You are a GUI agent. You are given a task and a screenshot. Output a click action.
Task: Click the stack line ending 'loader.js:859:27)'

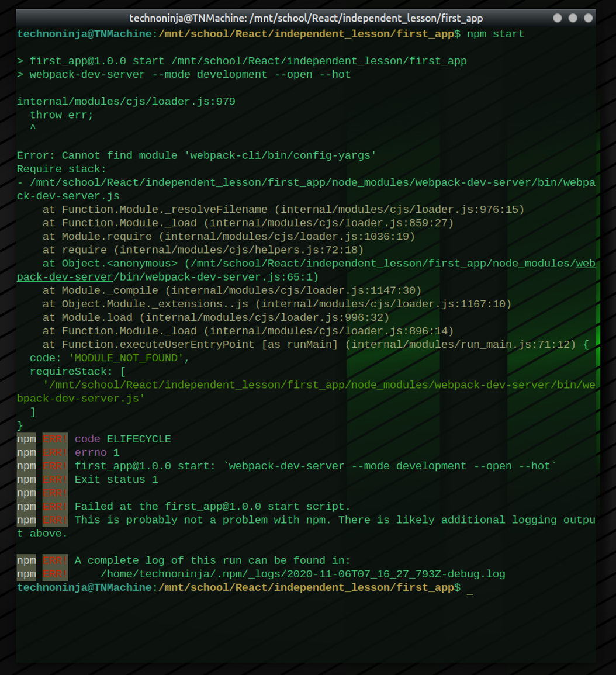tap(248, 223)
